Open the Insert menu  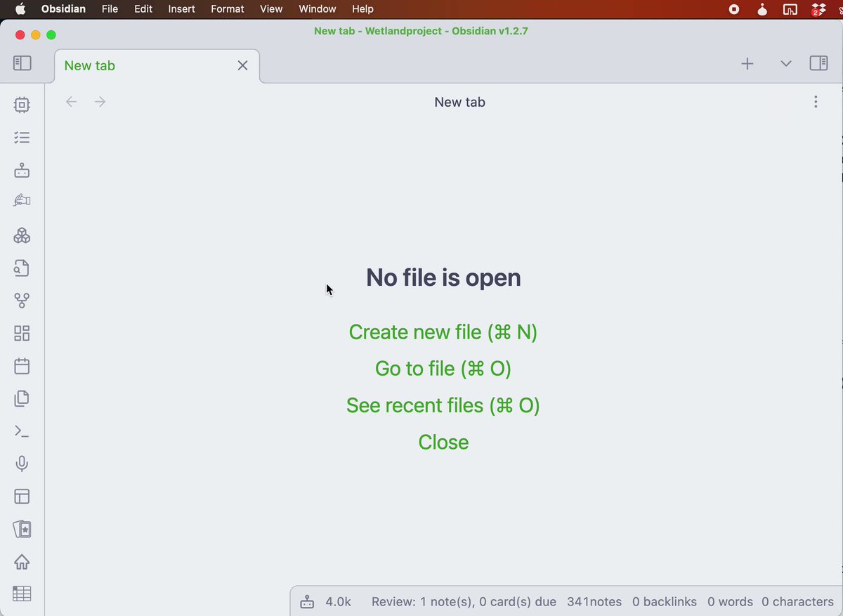point(181,9)
